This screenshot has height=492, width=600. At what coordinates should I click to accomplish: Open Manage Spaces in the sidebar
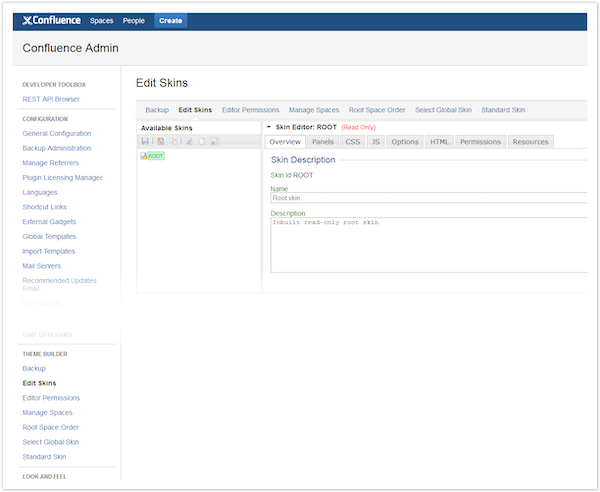click(x=47, y=412)
